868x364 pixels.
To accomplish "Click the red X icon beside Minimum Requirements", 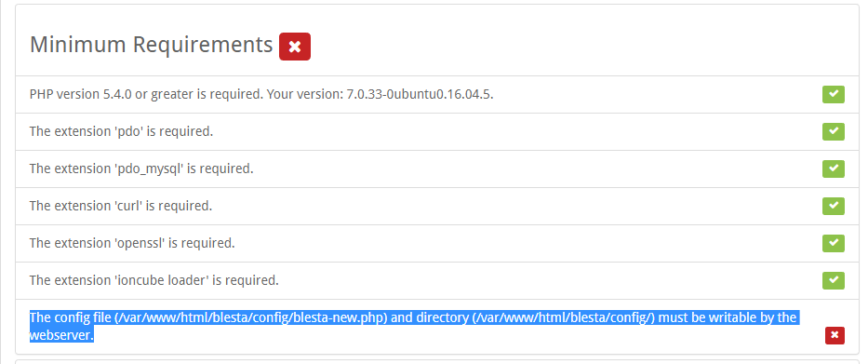I will click(295, 47).
